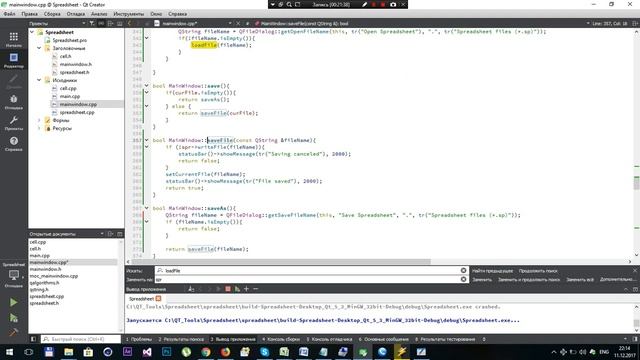Click the Заменить button
Viewport: 640px width, 360px height.
(482, 280)
